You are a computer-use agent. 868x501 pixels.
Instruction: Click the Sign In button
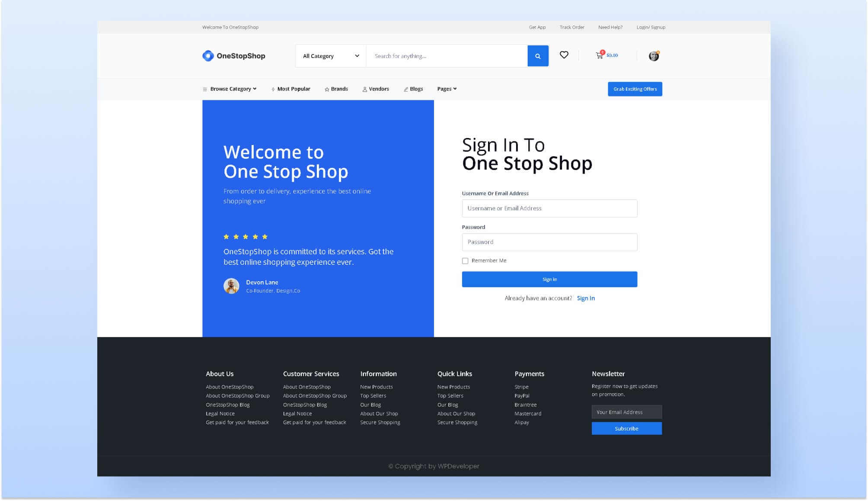549,279
